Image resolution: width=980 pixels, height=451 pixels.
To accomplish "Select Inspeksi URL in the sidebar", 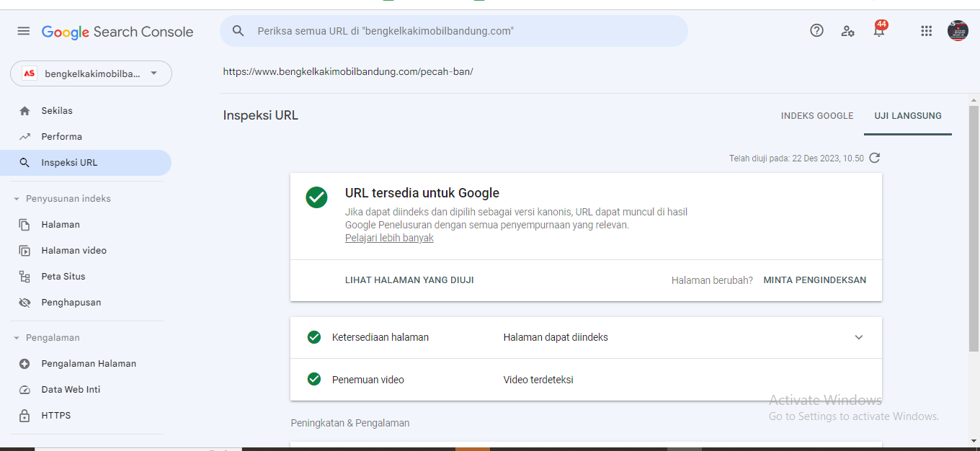I will tap(86, 163).
